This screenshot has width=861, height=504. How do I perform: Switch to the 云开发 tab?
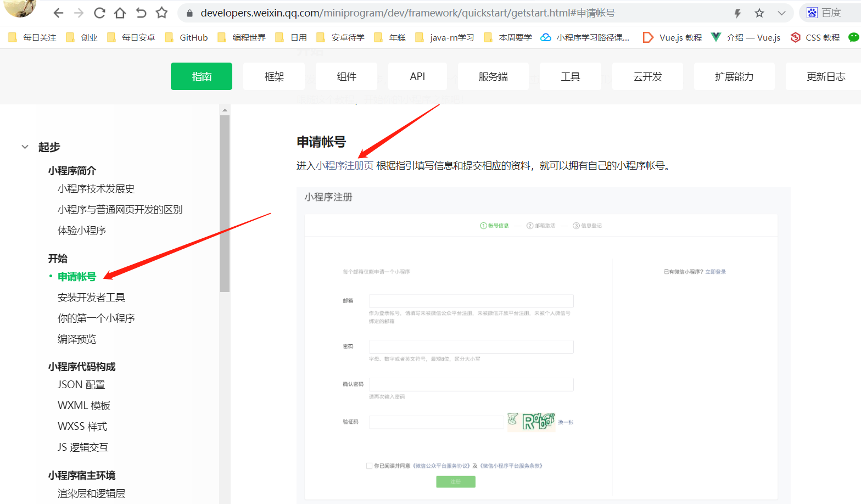[647, 76]
